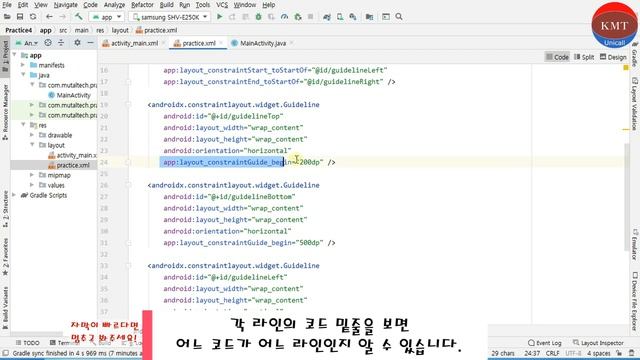Viewport: 640px width, 360px height.
Task: Open the Event Log panel
Action: click(x=544, y=343)
